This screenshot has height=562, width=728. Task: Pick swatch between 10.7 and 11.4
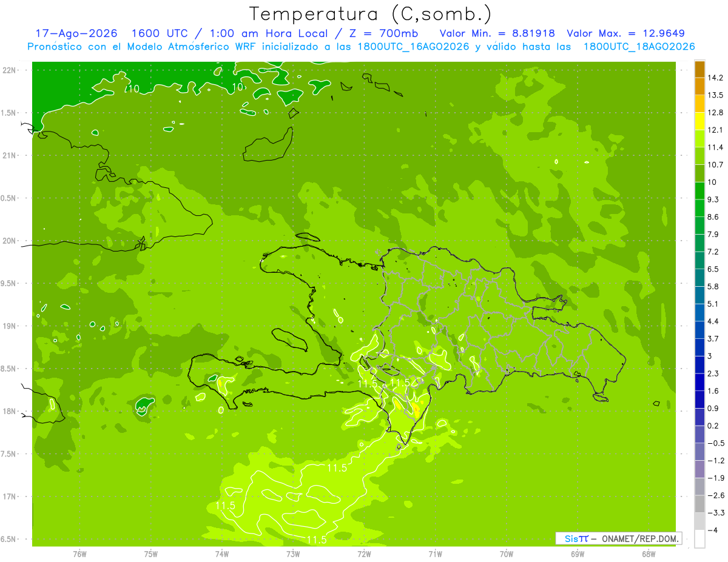[699, 156]
